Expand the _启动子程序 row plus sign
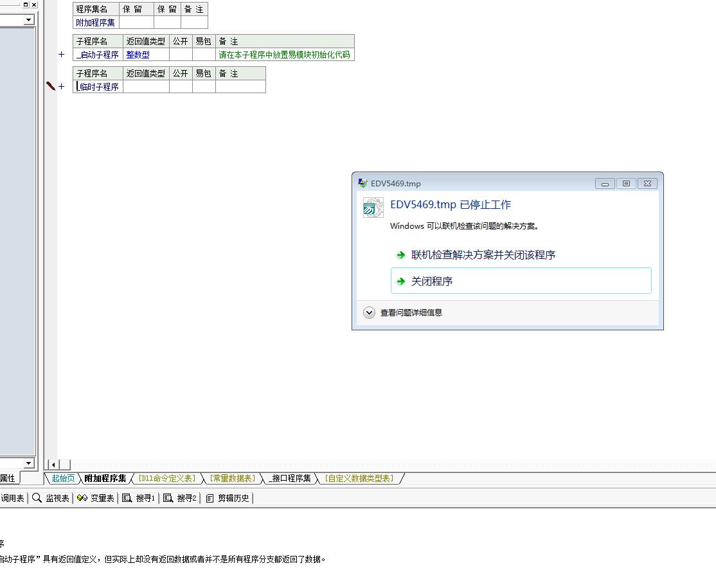This screenshot has width=716, height=588. click(x=62, y=55)
